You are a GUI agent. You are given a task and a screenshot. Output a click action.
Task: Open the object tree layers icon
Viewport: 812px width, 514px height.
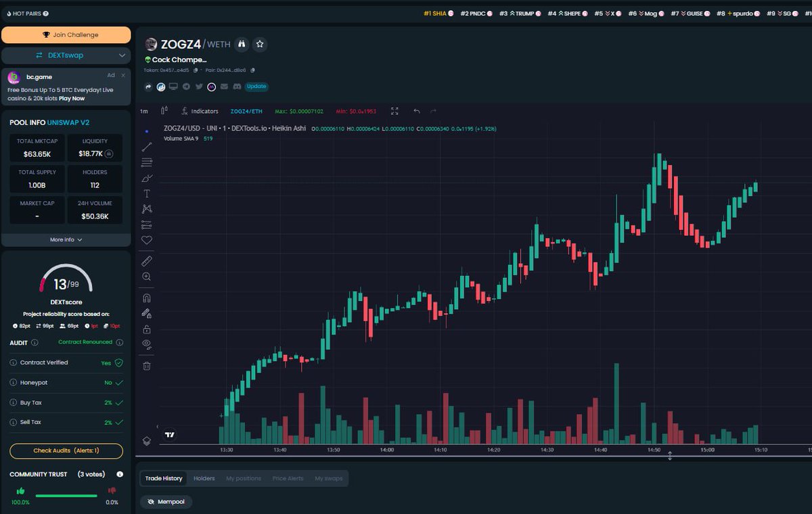147,440
